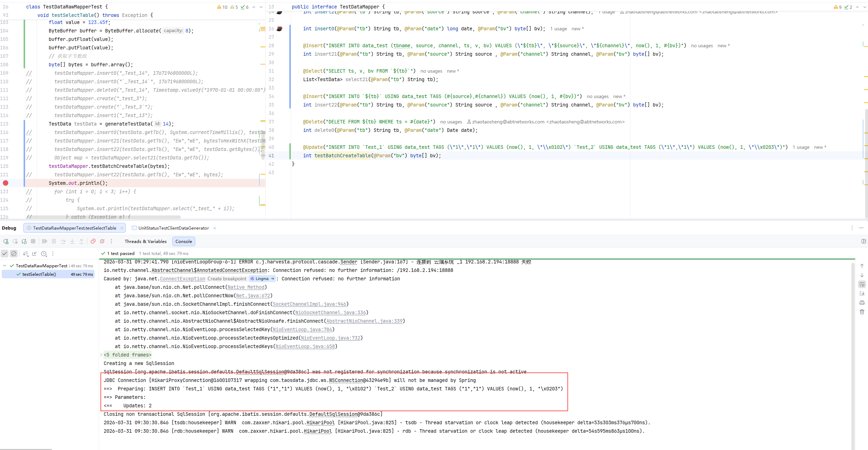This screenshot has height=450, width=868.
Task: Toggle Show Passed tests checkmark
Action: (5, 254)
